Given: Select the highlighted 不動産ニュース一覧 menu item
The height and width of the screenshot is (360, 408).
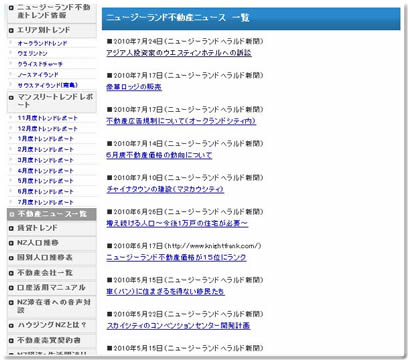Looking at the screenshot, I should click(52, 214).
